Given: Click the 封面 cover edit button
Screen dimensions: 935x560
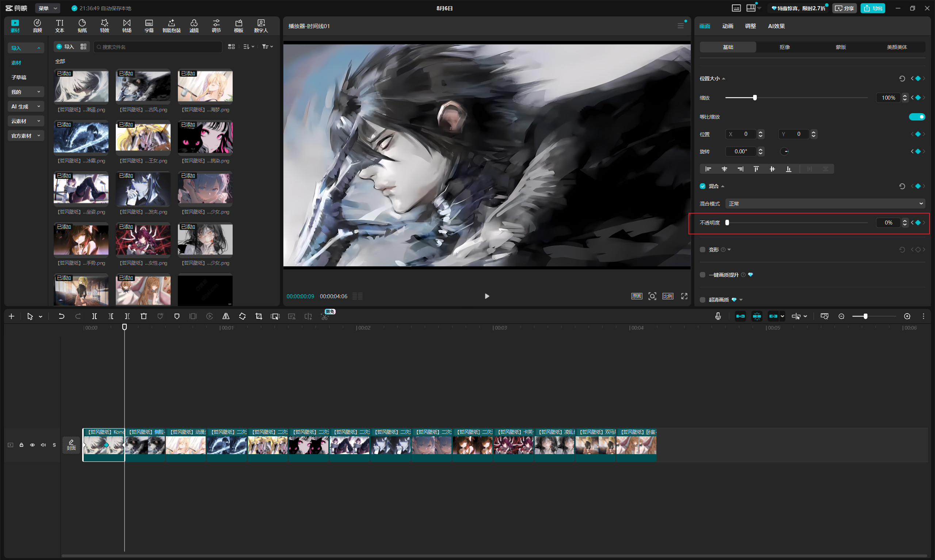Looking at the screenshot, I should pyautogui.click(x=71, y=445).
